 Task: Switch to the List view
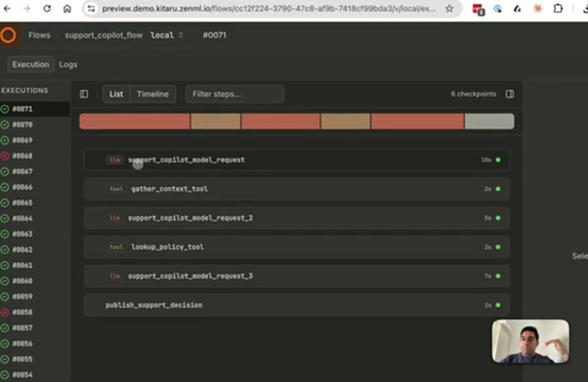[x=116, y=94]
